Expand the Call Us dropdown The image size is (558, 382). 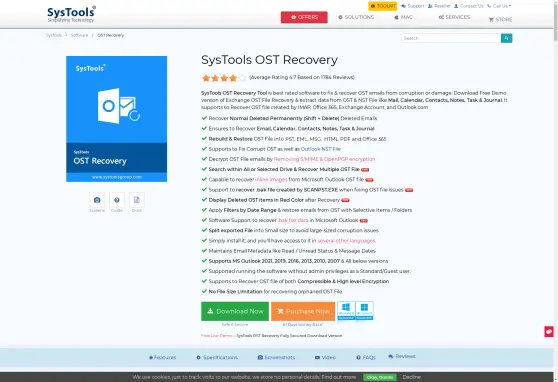pos(499,6)
